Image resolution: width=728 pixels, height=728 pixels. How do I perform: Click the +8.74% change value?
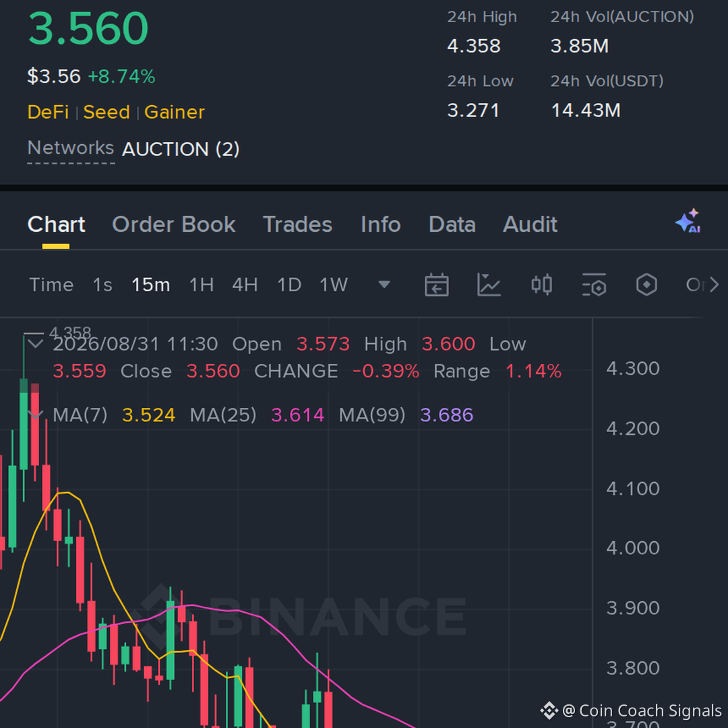click(121, 76)
